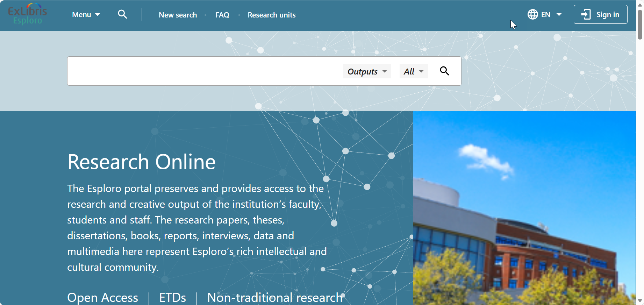Click the ExLibris Esploro logo
Screen dimensions: 644x305
(27, 15)
